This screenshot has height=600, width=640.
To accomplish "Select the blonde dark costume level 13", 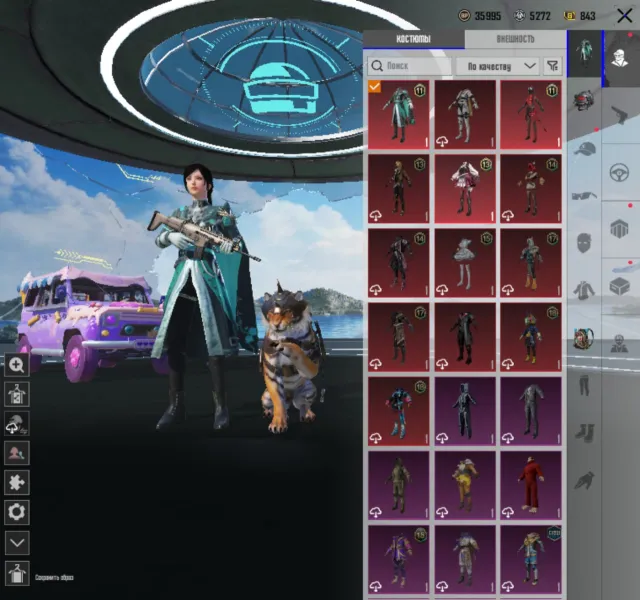I will [399, 189].
